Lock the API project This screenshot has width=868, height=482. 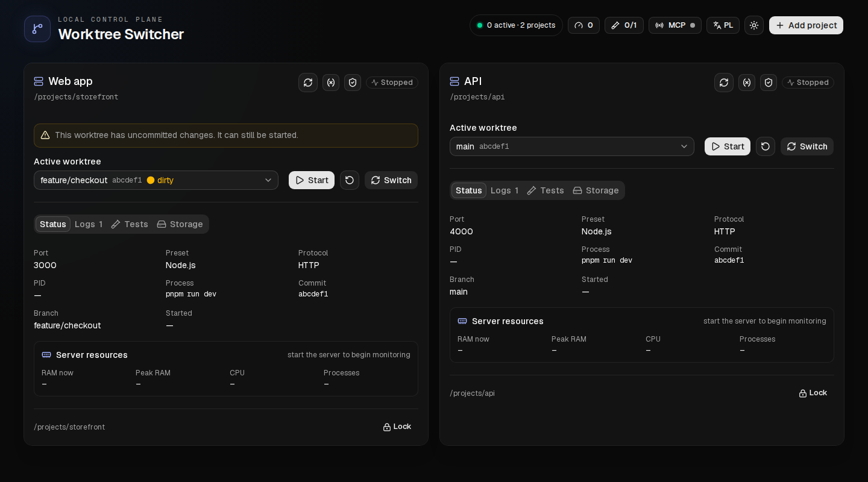(813, 393)
